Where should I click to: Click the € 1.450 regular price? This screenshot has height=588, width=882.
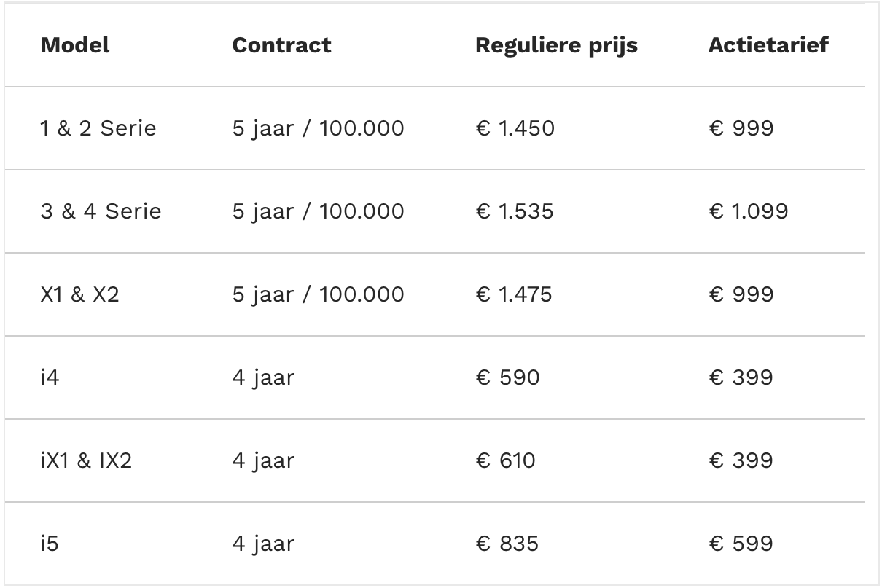[x=515, y=128]
